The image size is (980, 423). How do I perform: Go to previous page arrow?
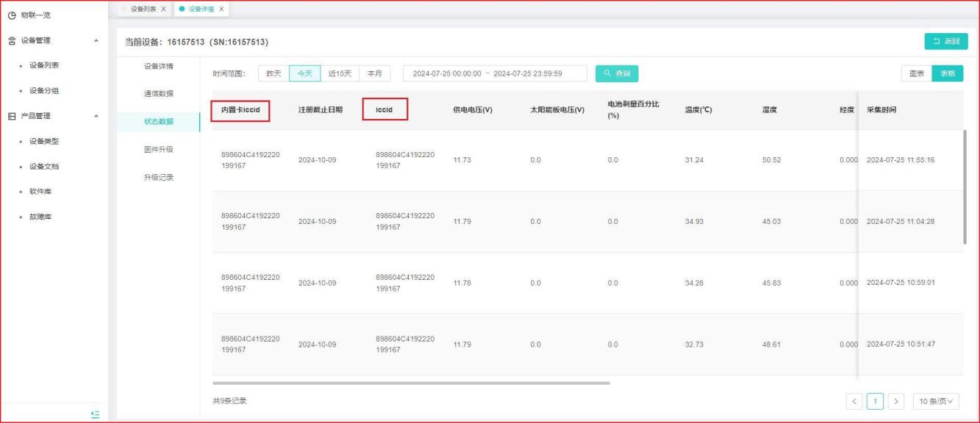pos(854,401)
